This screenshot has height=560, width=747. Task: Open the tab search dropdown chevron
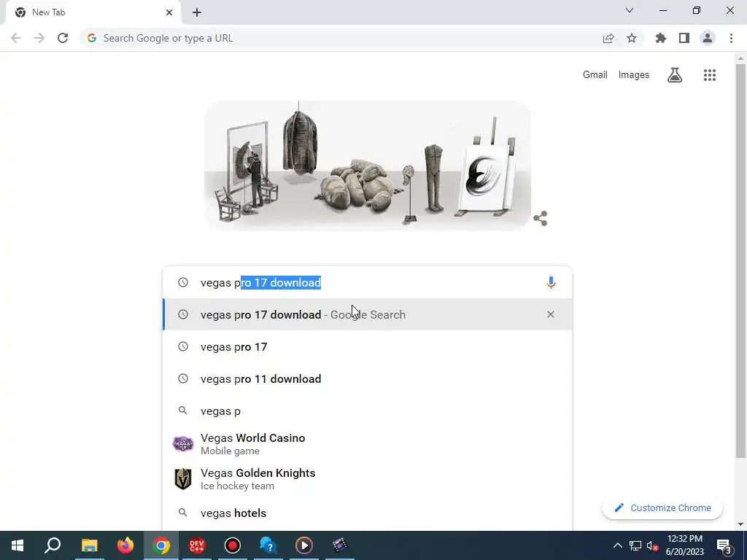(630, 10)
